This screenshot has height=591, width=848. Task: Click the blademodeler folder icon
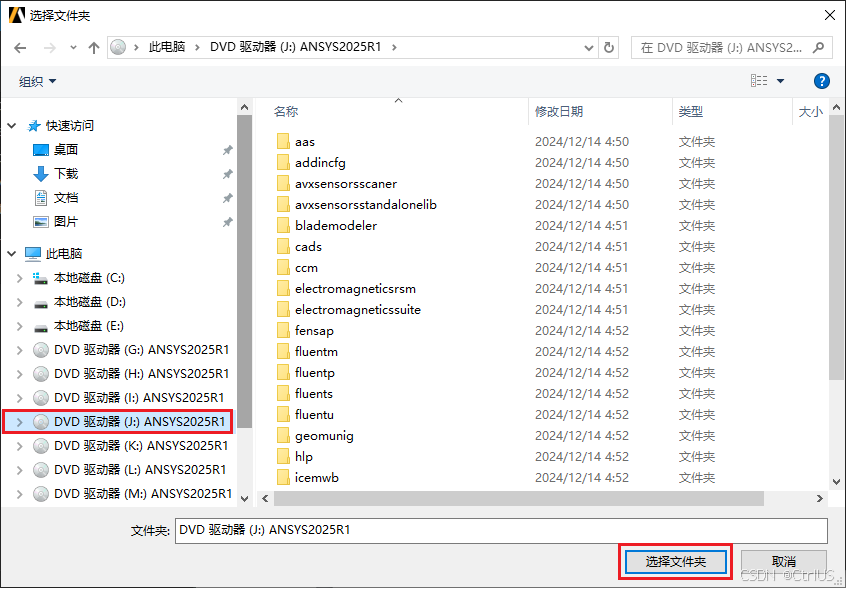[283, 226]
